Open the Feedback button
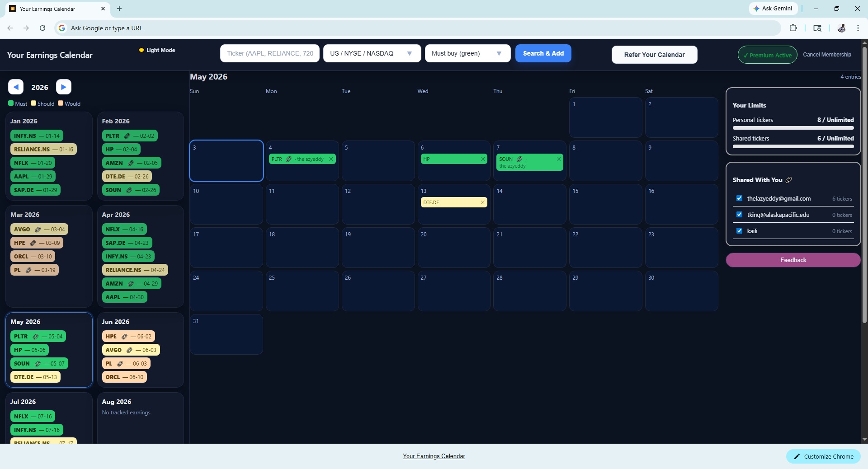This screenshot has height=469, width=868. 793,260
